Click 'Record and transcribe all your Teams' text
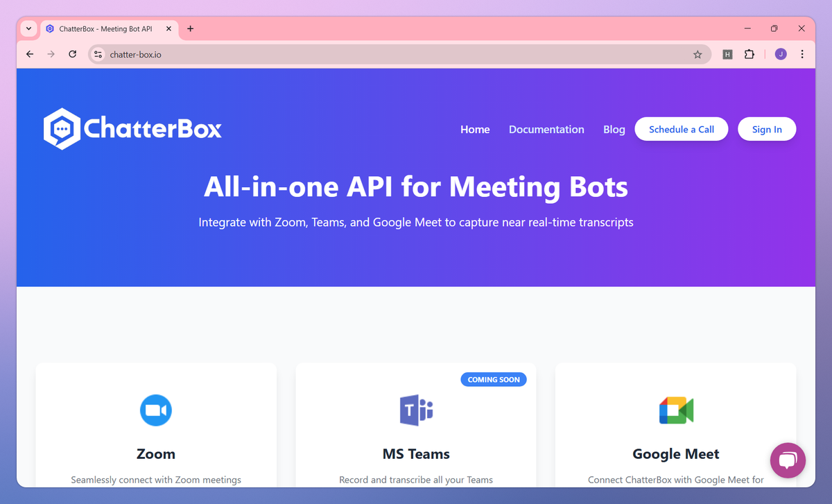This screenshot has height=504, width=832. (416, 480)
